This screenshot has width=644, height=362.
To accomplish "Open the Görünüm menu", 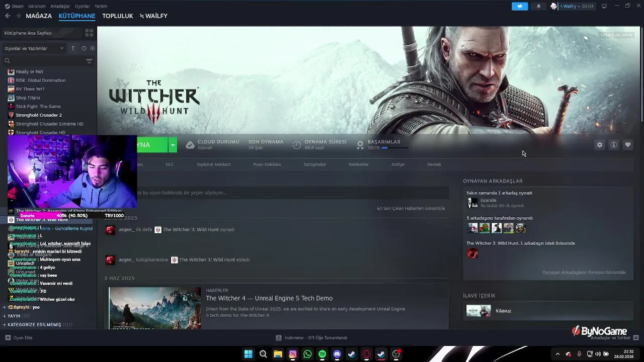I will click(37, 6).
